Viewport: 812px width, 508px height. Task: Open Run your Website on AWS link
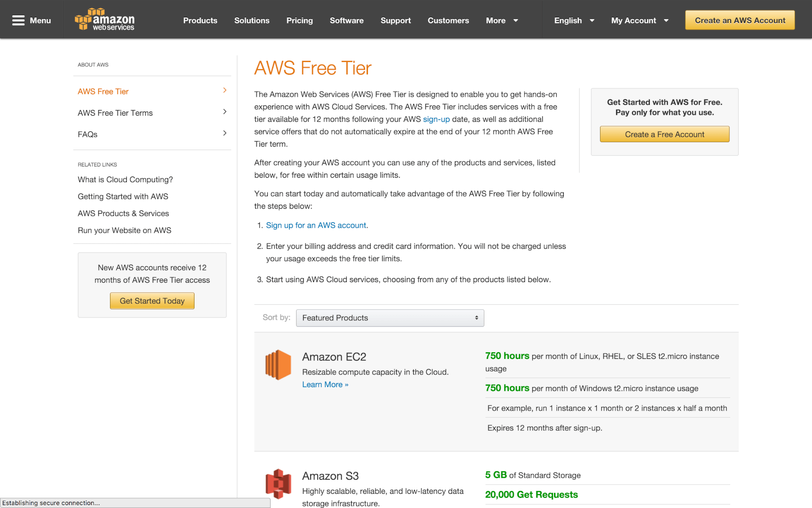click(125, 230)
